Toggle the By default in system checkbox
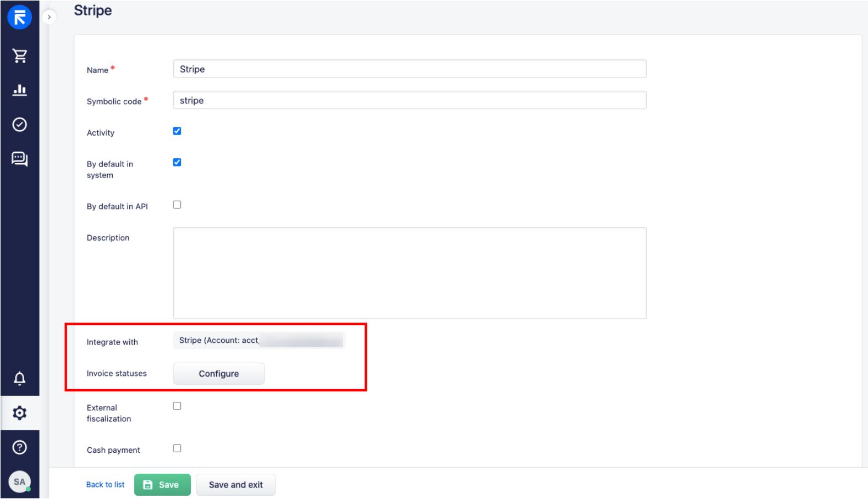 pyautogui.click(x=177, y=162)
